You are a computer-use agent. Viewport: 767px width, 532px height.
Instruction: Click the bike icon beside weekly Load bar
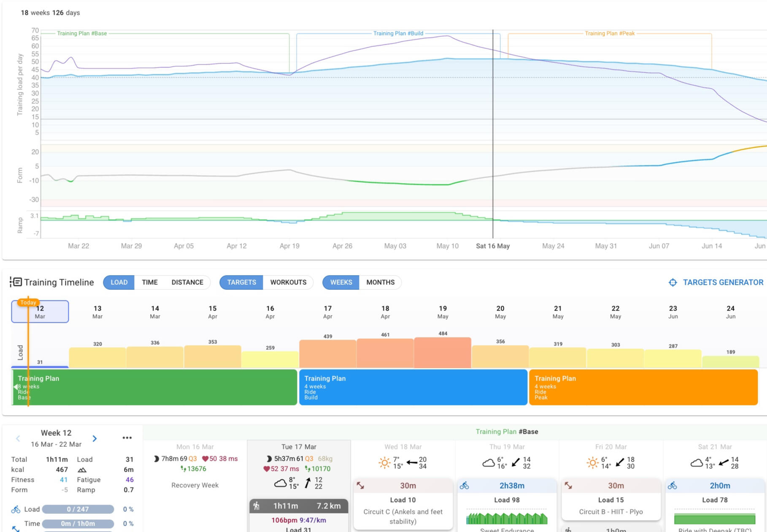(16, 509)
